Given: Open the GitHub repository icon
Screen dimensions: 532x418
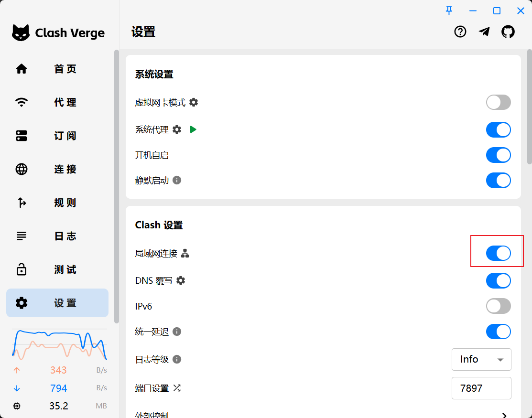Looking at the screenshot, I should click(x=508, y=32).
